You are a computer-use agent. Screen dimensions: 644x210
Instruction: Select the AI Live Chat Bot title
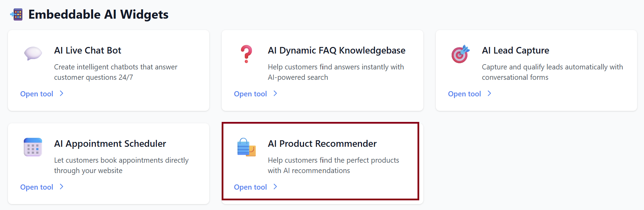tap(88, 50)
